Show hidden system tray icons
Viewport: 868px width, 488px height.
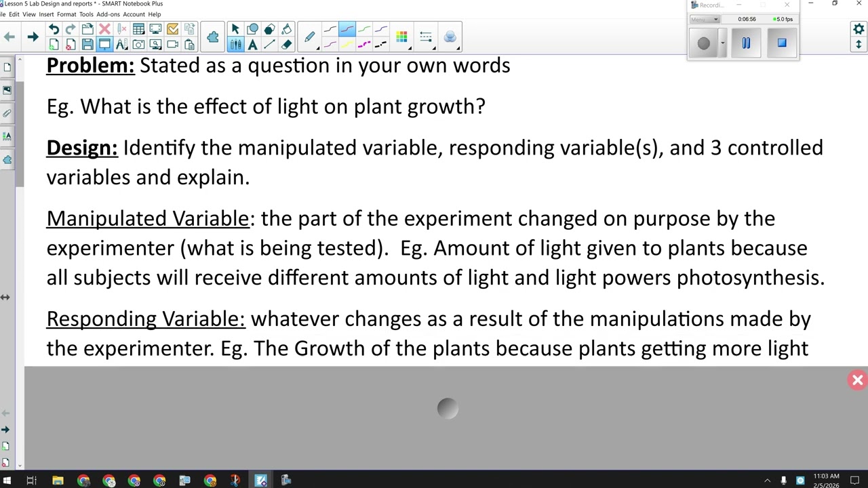pyautogui.click(x=767, y=481)
